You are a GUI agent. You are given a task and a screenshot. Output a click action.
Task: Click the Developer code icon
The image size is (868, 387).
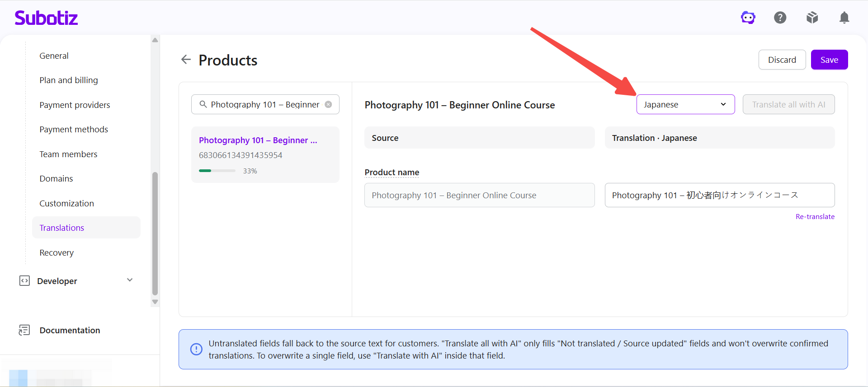tap(24, 281)
